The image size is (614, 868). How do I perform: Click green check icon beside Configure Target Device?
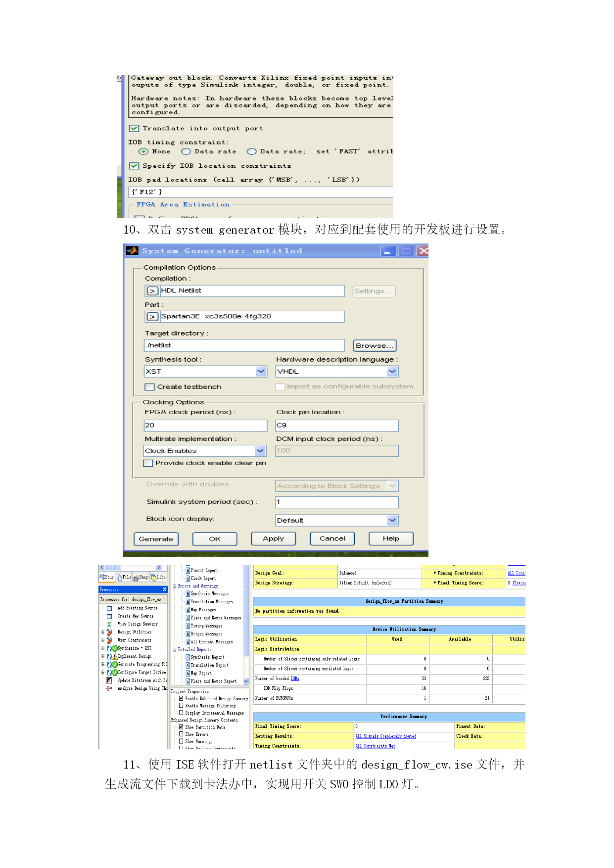pos(115,672)
